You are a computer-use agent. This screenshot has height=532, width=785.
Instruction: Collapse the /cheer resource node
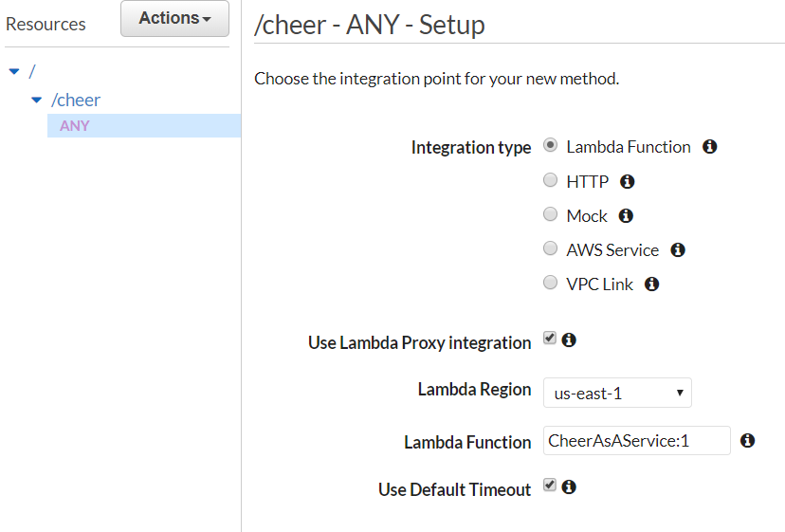(37, 100)
